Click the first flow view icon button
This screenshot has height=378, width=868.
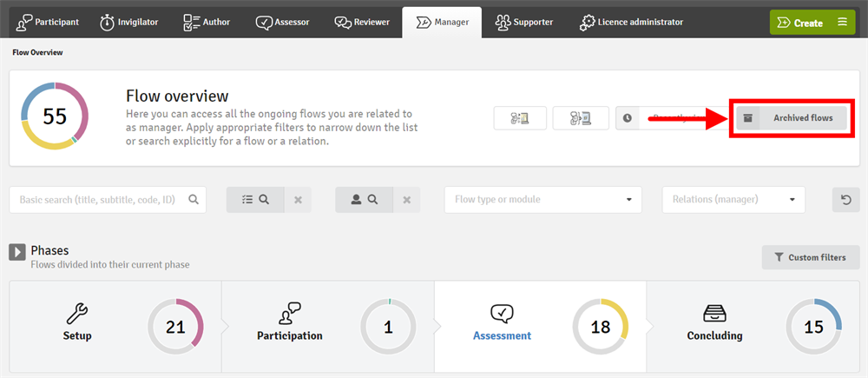[x=520, y=118]
